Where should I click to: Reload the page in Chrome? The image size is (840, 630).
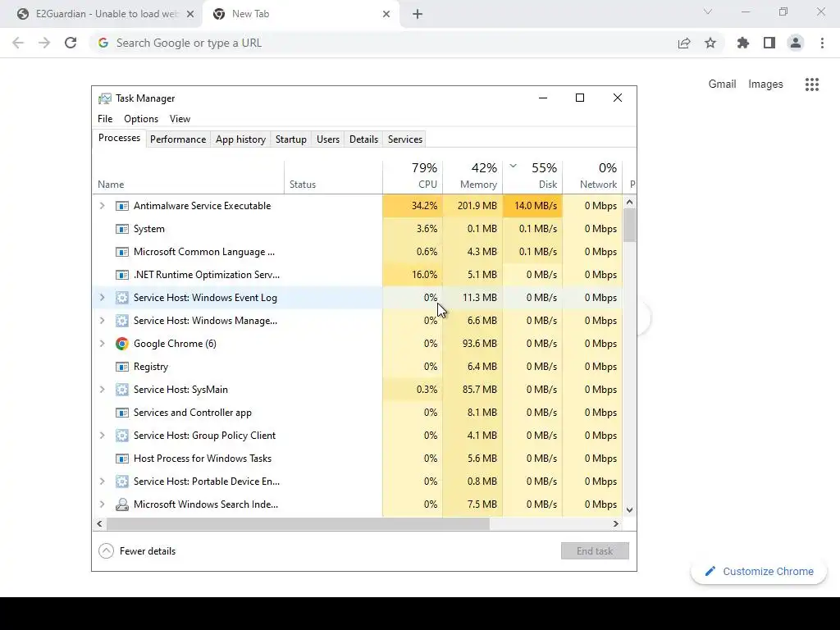(71, 43)
